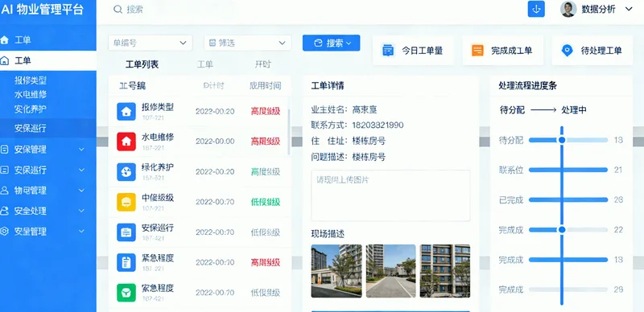The height and width of the screenshot is (312, 644).
Task: Switch to the 开时 tab
Action: [x=263, y=64]
